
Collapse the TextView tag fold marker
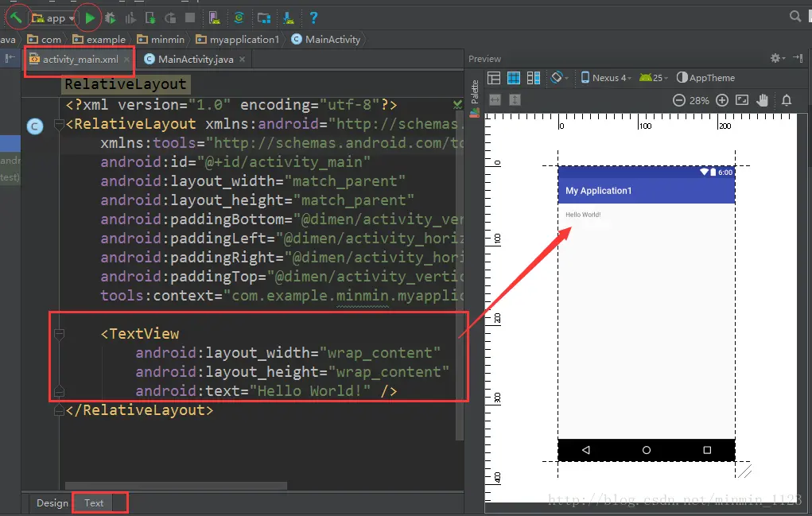(59, 335)
